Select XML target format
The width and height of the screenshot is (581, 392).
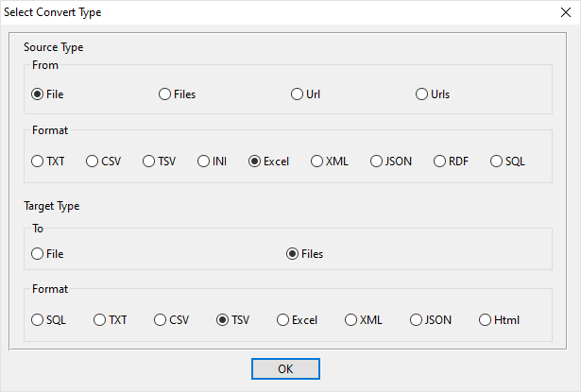point(351,320)
